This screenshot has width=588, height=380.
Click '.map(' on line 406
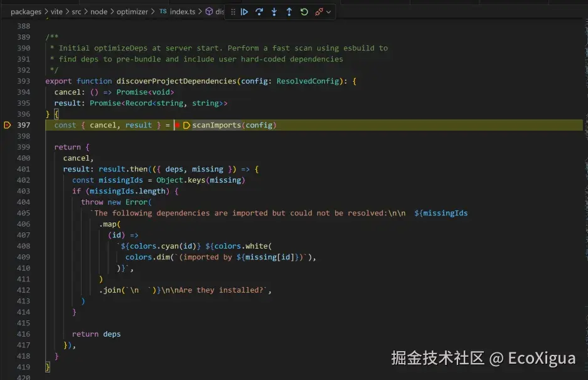(x=110, y=224)
